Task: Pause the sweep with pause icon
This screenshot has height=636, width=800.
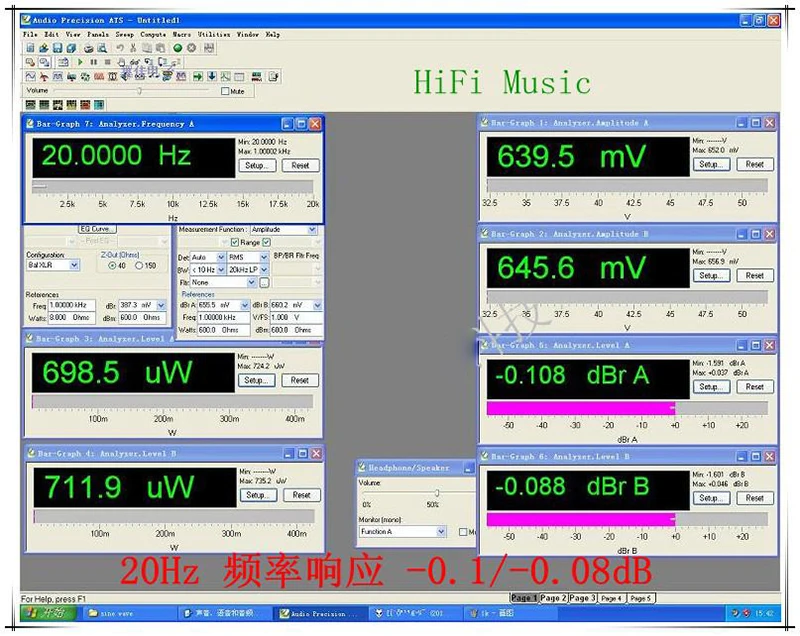Action: 93,62
